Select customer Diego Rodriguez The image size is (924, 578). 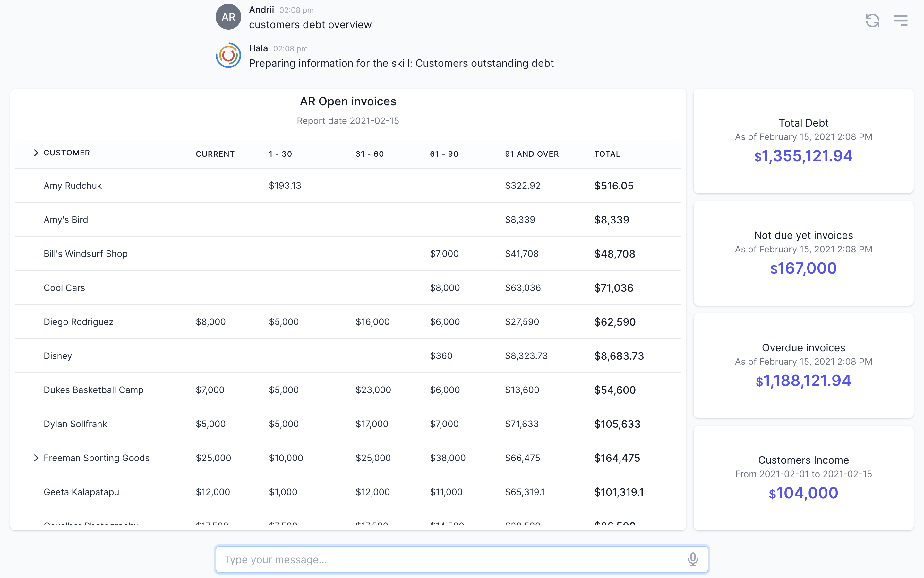[78, 322]
